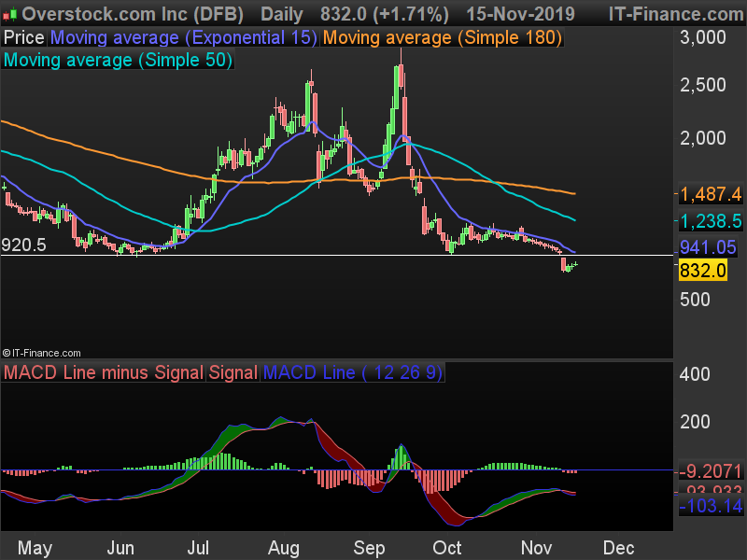
Task: Click the orange 1,487.4 price axis tag
Action: 711,194
